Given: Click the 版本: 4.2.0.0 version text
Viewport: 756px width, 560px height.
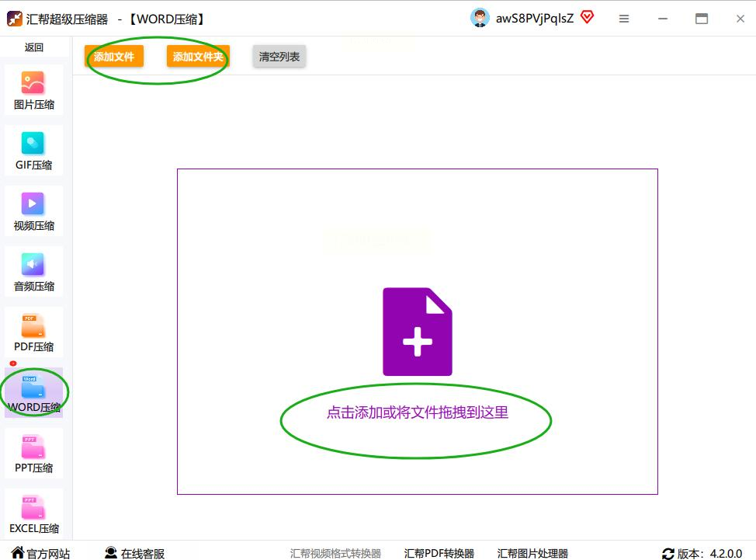Looking at the screenshot, I should tap(709, 554).
